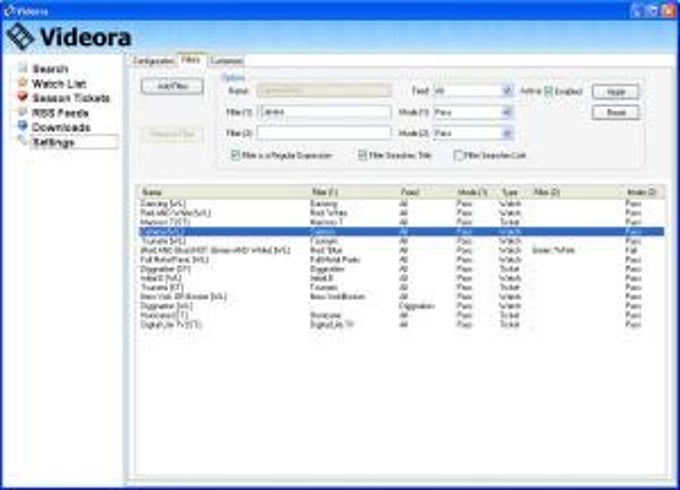Open the Mode (2) dropdown

tap(473, 133)
